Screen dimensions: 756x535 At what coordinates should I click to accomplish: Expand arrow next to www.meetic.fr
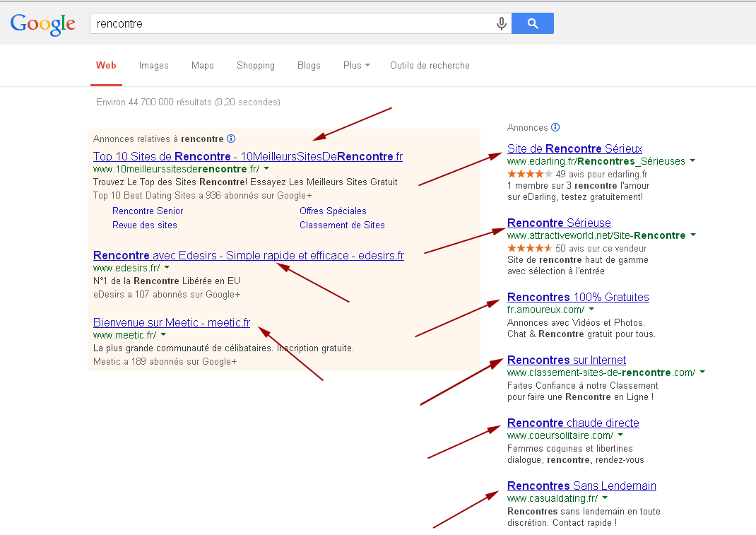coord(163,335)
